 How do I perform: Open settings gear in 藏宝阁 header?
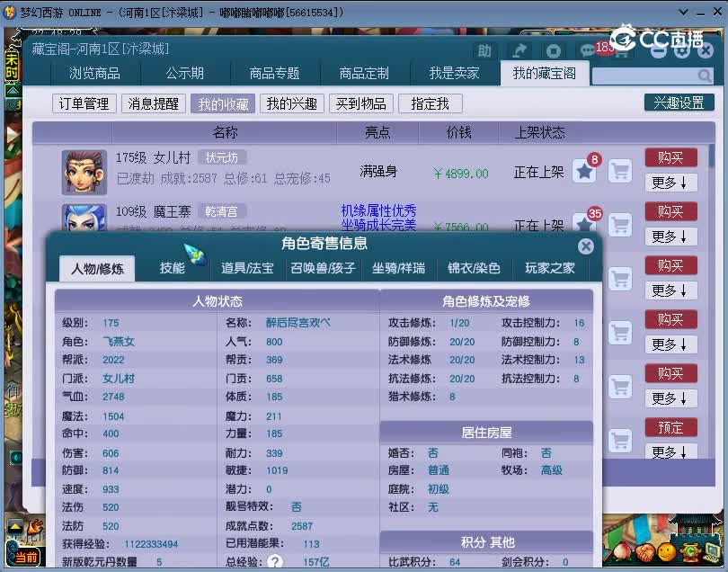(x=682, y=49)
